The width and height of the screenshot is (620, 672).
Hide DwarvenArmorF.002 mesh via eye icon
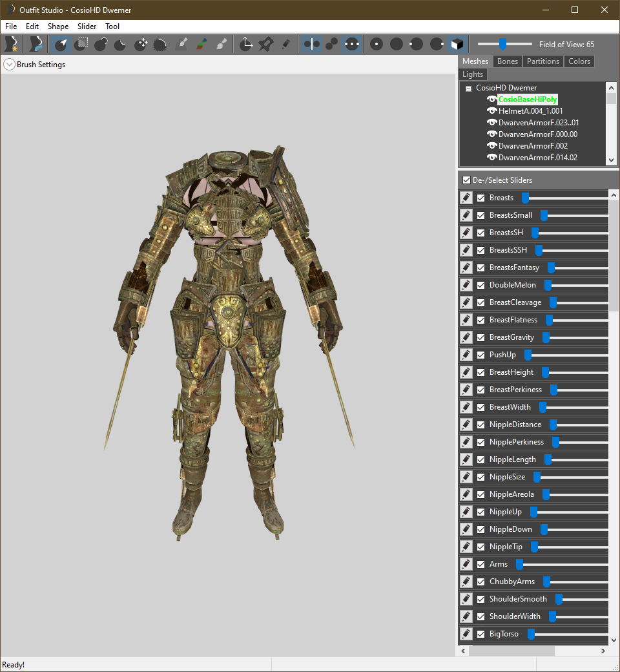coord(492,146)
